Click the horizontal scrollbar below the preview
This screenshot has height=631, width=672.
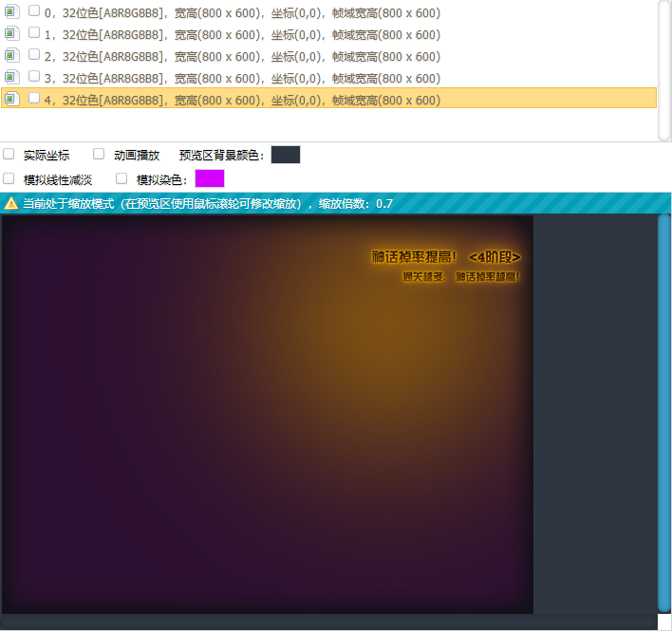[328, 622]
